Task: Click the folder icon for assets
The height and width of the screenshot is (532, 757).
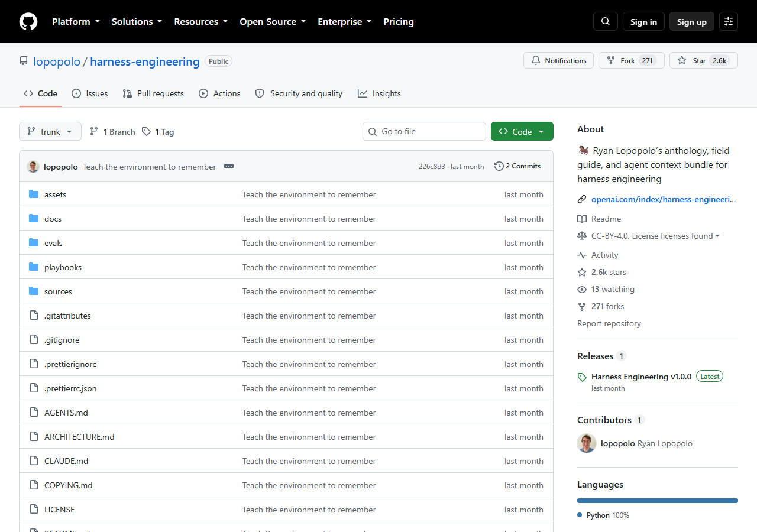Action: tap(34, 194)
